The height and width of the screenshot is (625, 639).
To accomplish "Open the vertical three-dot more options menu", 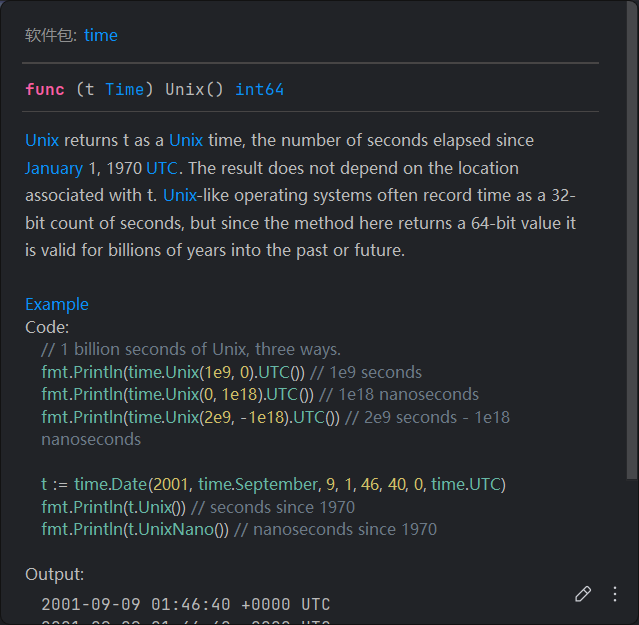I will click(x=615, y=594).
